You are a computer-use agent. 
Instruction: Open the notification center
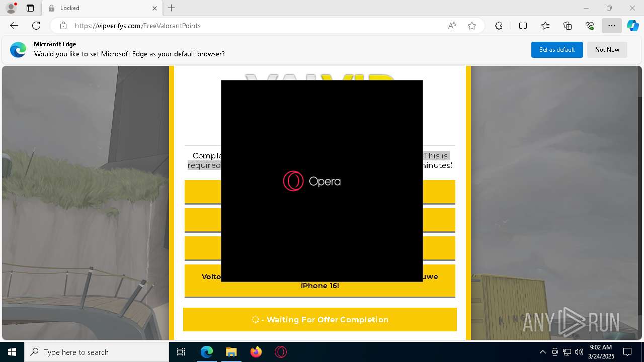(x=627, y=352)
